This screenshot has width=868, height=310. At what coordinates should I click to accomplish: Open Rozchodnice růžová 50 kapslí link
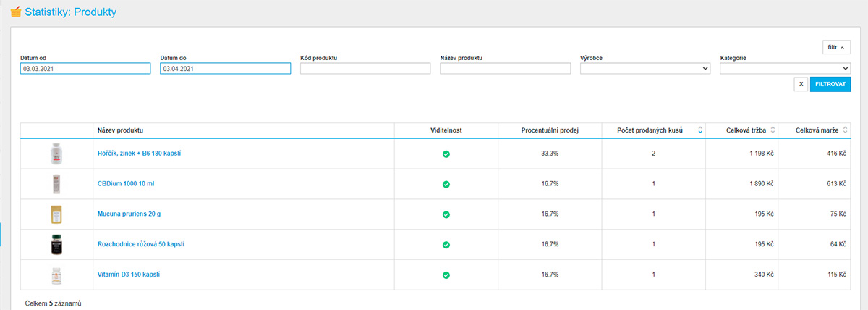pos(140,245)
